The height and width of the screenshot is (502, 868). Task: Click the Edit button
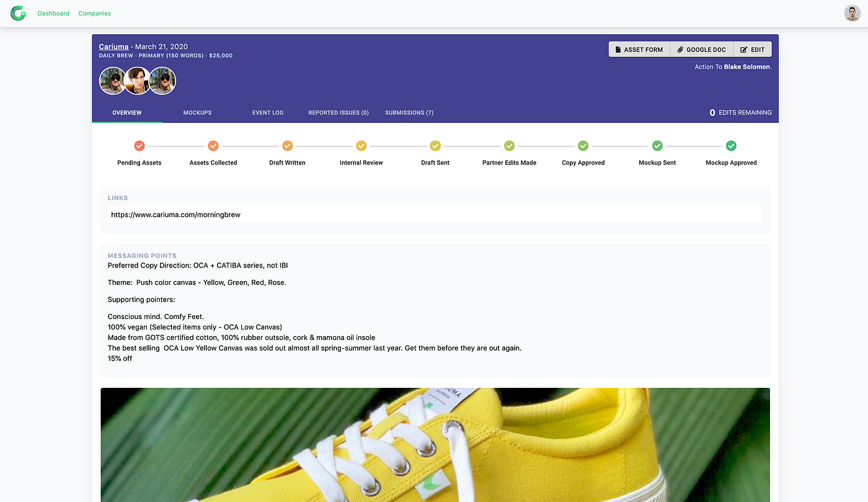[x=753, y=50]
